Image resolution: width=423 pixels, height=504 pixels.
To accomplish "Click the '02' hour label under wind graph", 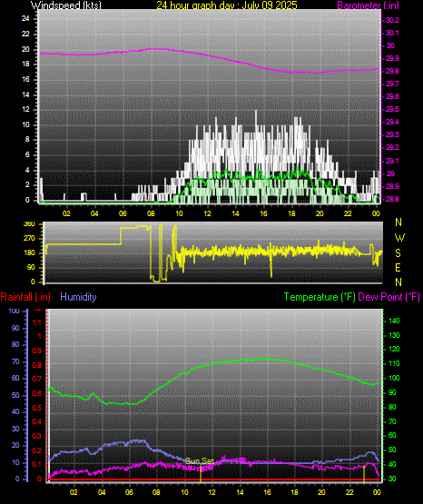I will 66,213.
